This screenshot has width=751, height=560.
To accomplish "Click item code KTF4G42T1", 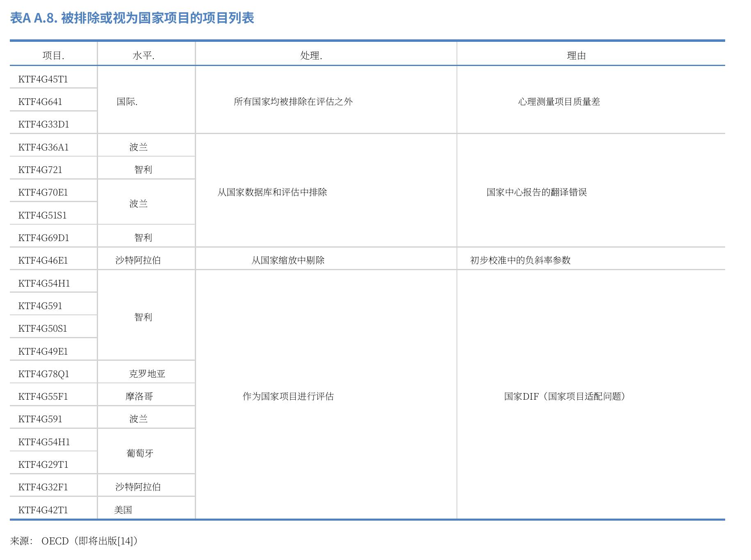I will pos(43,510).
